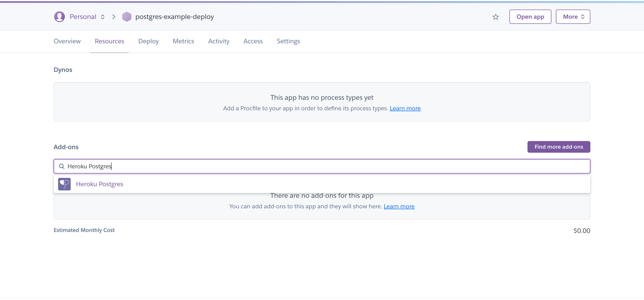Favorite the app with the star icon
The image size is (644, 300).
pyautogui.click(x=496, y=17)
